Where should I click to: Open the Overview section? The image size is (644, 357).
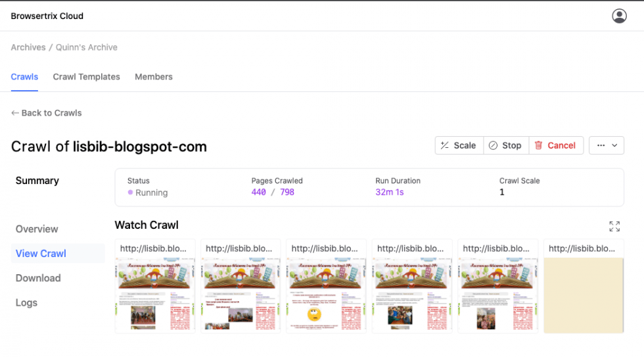click(37, 229)
